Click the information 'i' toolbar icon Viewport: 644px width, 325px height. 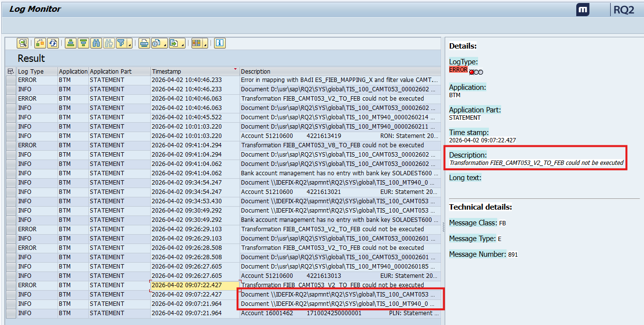(x=220, y=43)
